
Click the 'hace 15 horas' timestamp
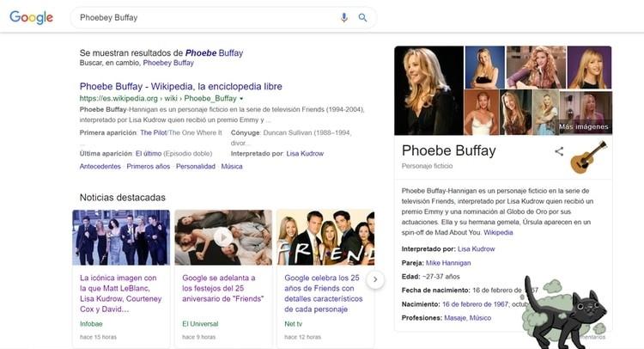tap(98, 337)
